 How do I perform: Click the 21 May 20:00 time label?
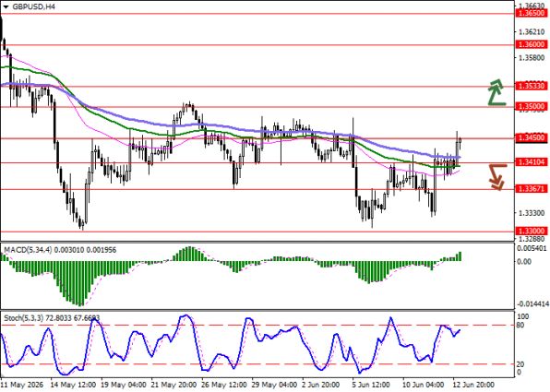coord(174,385)
